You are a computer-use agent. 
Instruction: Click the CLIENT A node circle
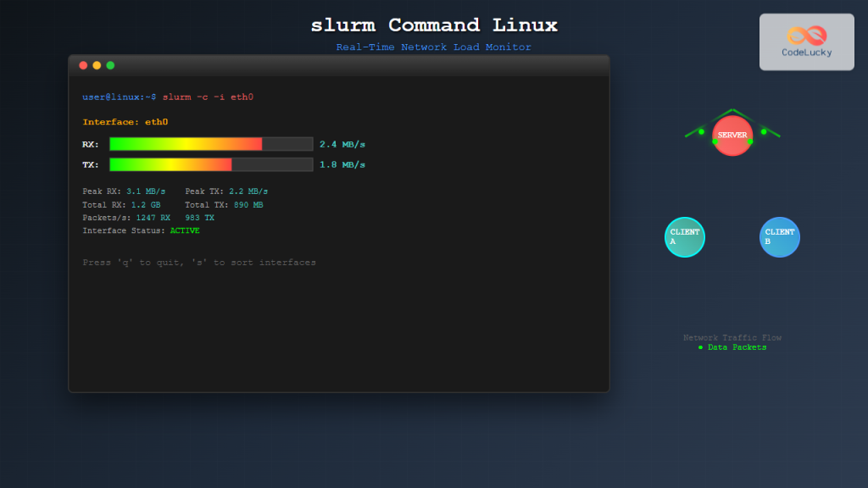pyautogui.click(x=684, y=237)
